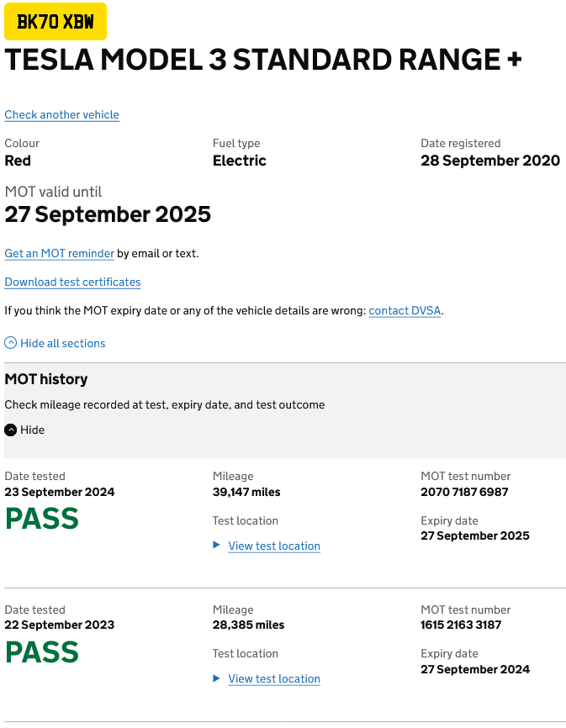The width and height of the screenshot is (566, 728).
Task: Click the black chevron circle beside Hide
Action: [x=11, y=430]
